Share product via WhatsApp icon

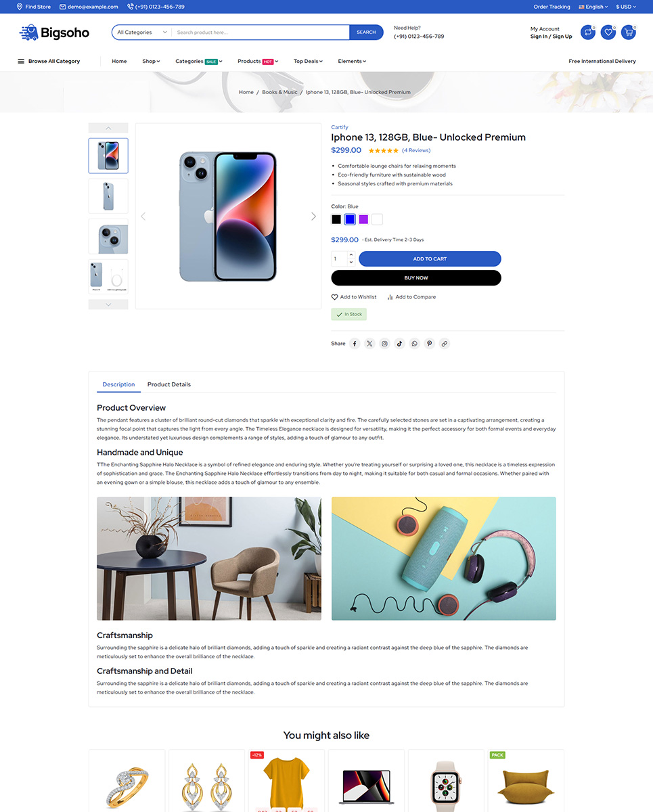[414, 344]
